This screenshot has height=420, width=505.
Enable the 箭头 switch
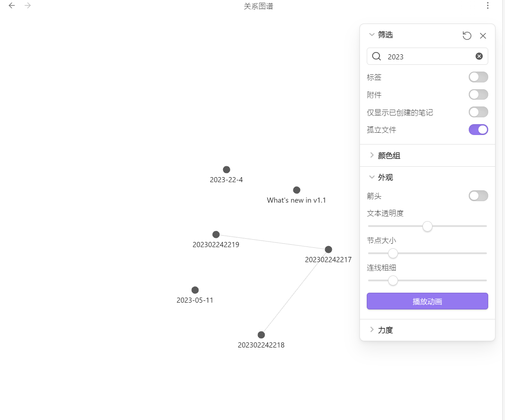click(478, 196)
